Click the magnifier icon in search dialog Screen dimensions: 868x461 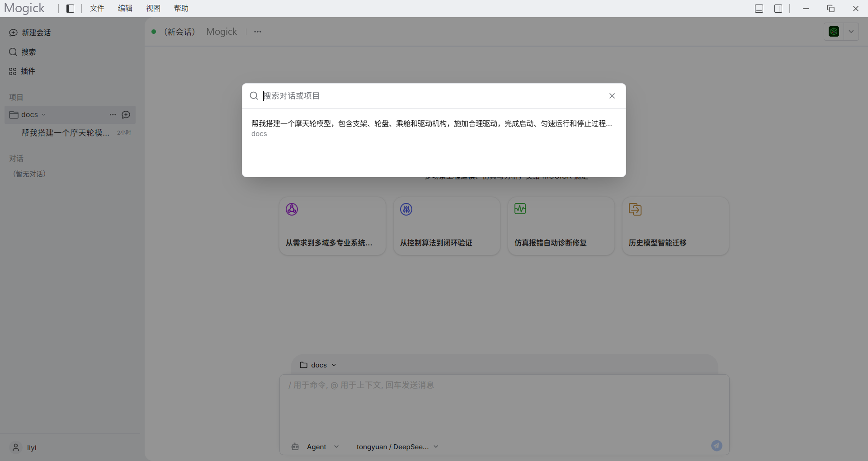tap(254, 96)
